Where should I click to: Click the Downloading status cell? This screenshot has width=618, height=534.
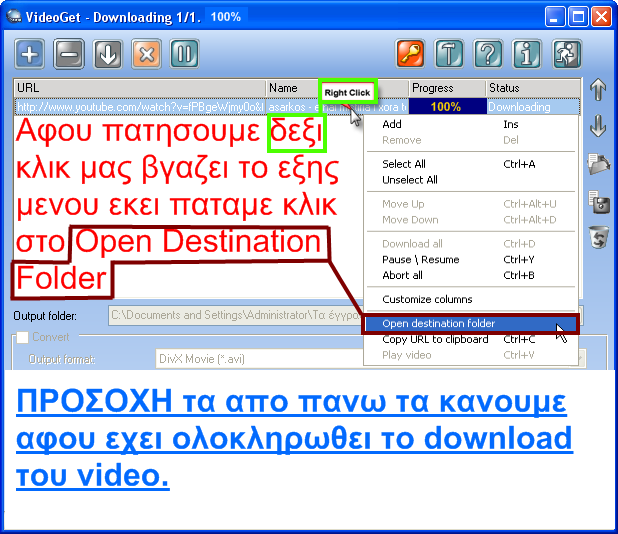[533, 107]
